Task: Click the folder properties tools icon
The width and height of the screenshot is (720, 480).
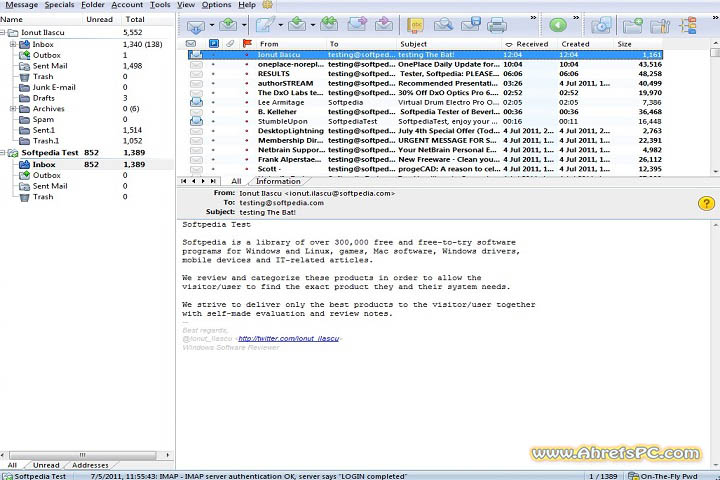Action: tap(660, 25)
